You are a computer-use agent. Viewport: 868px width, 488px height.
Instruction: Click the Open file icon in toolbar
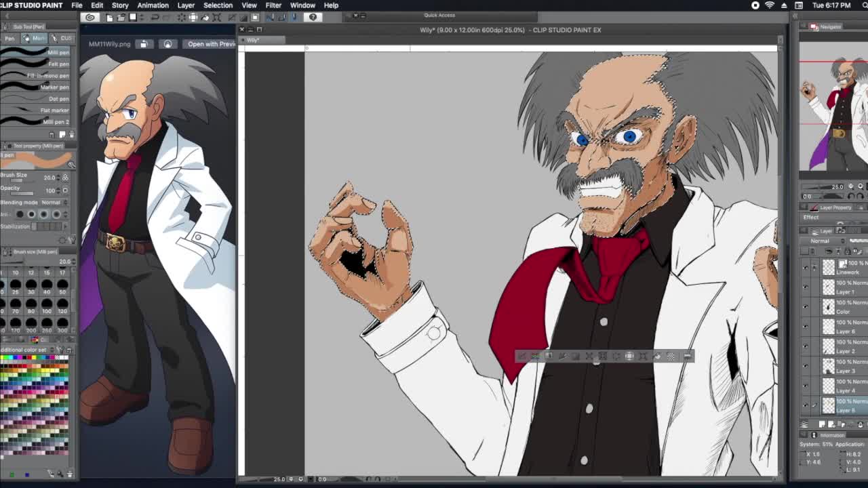coord(121,17)
